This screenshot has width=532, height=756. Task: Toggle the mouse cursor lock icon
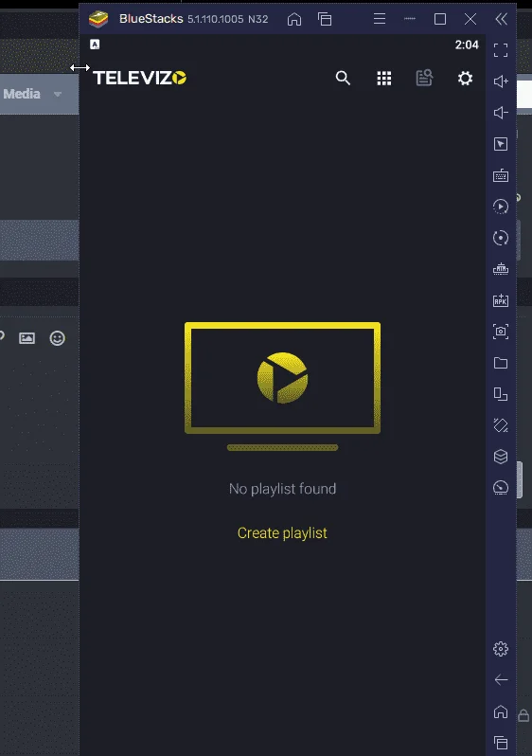501,144
